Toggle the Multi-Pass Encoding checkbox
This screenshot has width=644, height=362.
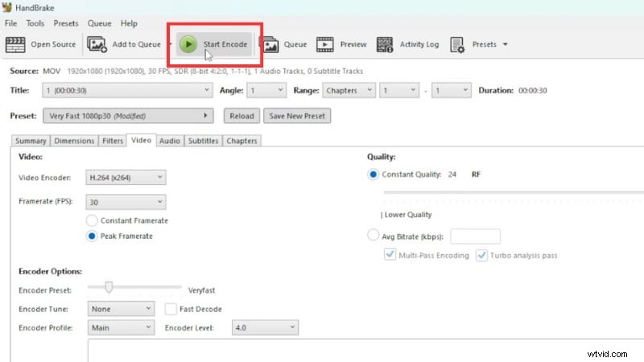click(390, 254)
